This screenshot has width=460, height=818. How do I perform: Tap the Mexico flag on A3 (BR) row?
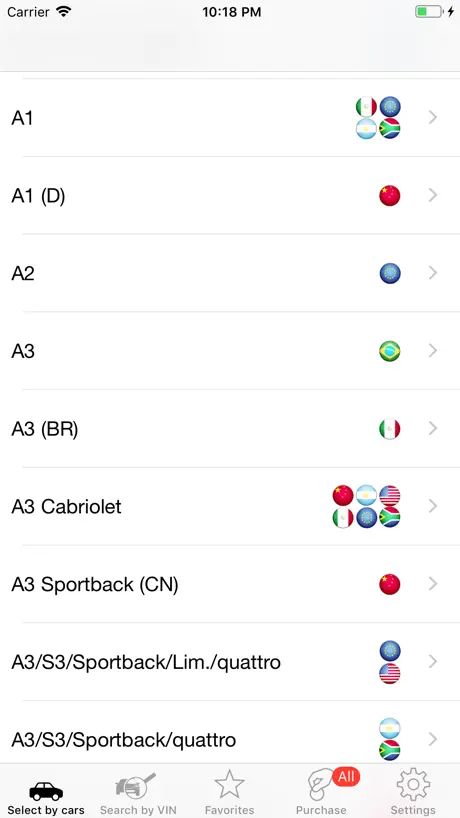pos(390,429)
